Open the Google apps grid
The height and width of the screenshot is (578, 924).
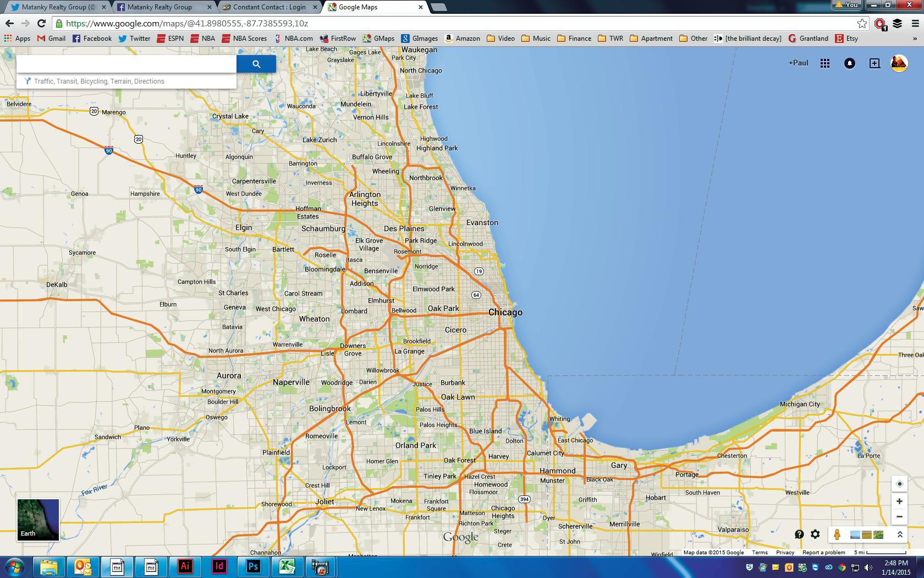tap(825, 63)
